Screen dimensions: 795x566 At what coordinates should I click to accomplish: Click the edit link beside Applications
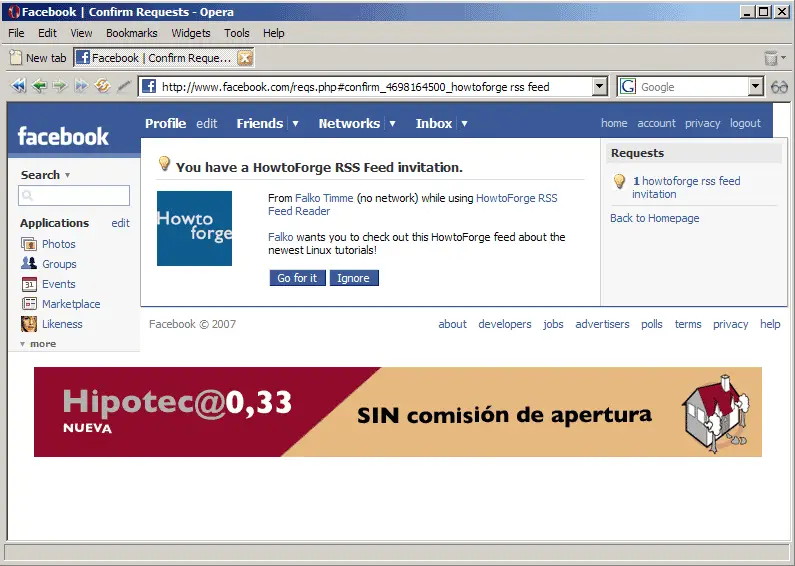[121, 223]
